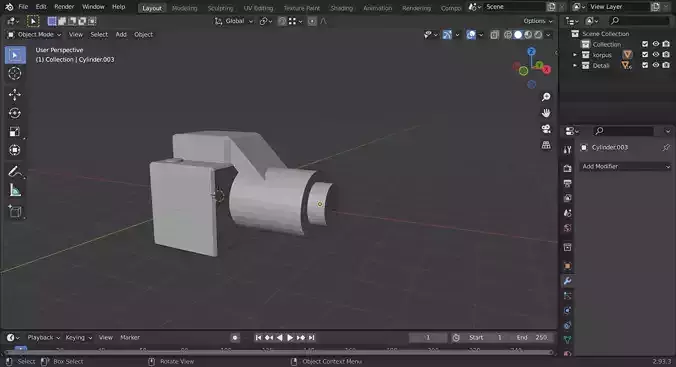This screenshot has height=367, width=676.
Task: Switch perspective/orthographic with the grid icon
Action: 546,145
